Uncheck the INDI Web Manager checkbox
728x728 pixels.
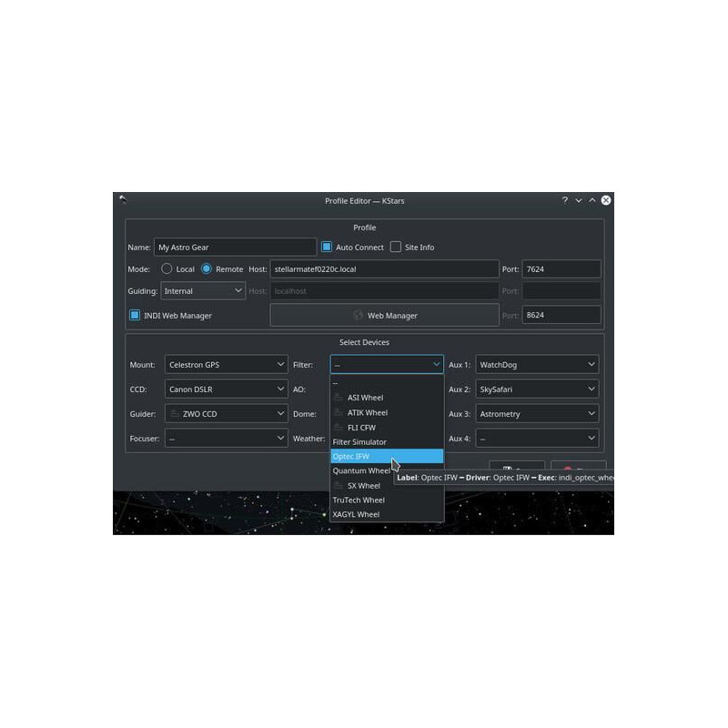(135, 316)
